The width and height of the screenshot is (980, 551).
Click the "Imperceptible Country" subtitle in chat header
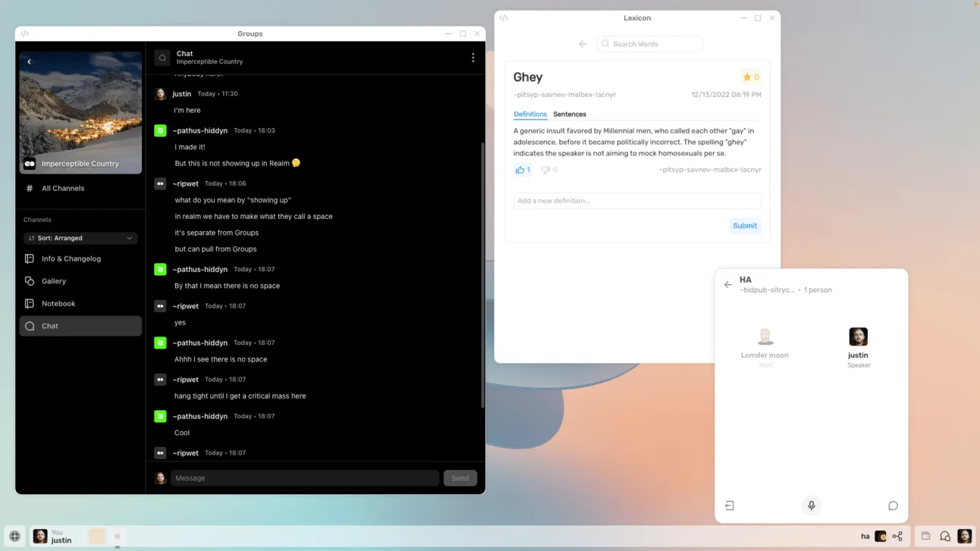coord(209,62)
